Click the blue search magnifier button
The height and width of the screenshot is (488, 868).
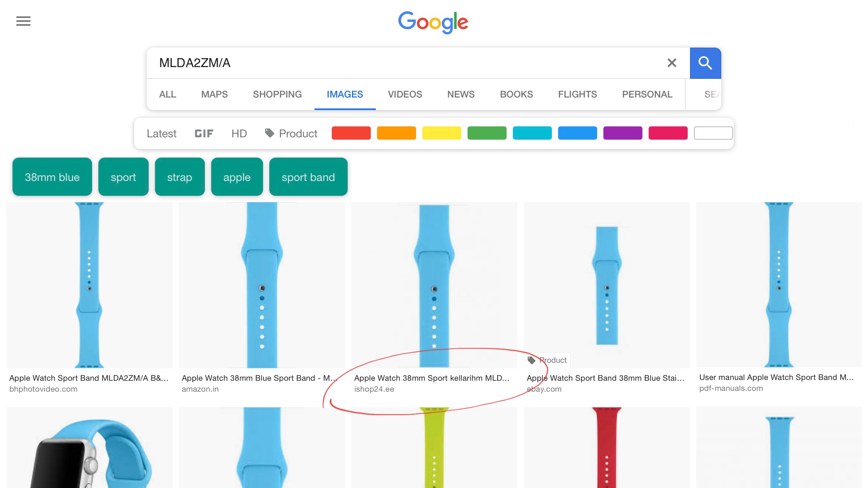[705, 63]
